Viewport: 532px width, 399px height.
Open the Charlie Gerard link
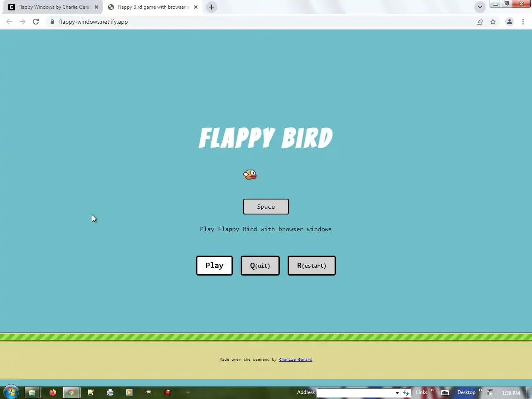[296, 360]
